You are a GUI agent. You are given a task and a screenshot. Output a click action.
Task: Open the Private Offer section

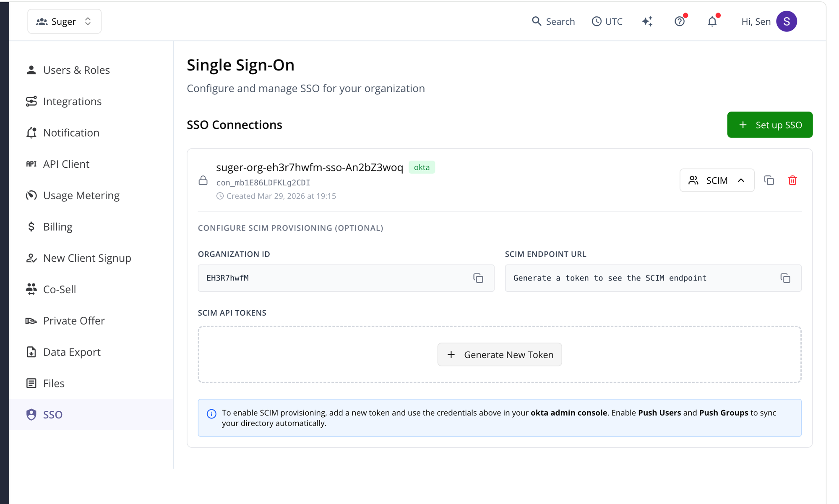pyautogui.click(x=74, y=321)
